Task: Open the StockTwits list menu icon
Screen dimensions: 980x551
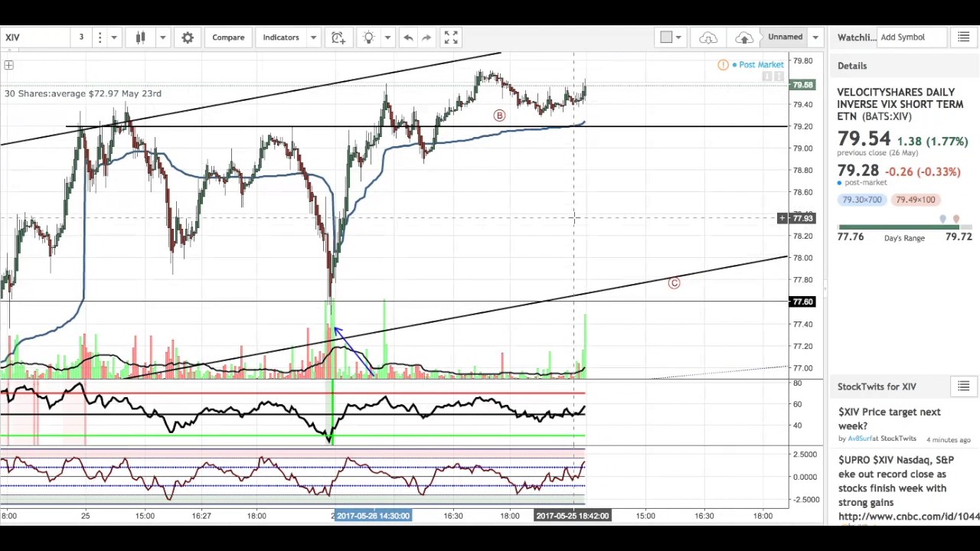Action: [x=964, y=386]
